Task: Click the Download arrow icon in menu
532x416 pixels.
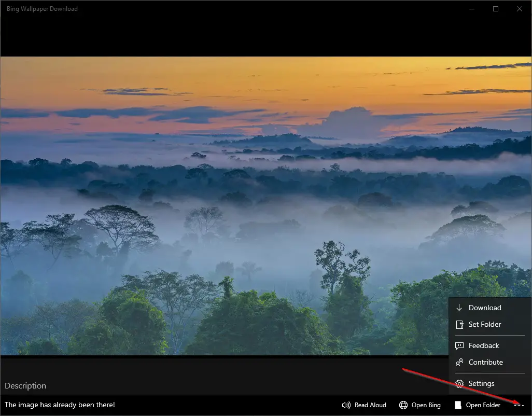Action: pyautogui.click(x=459, y=308)
